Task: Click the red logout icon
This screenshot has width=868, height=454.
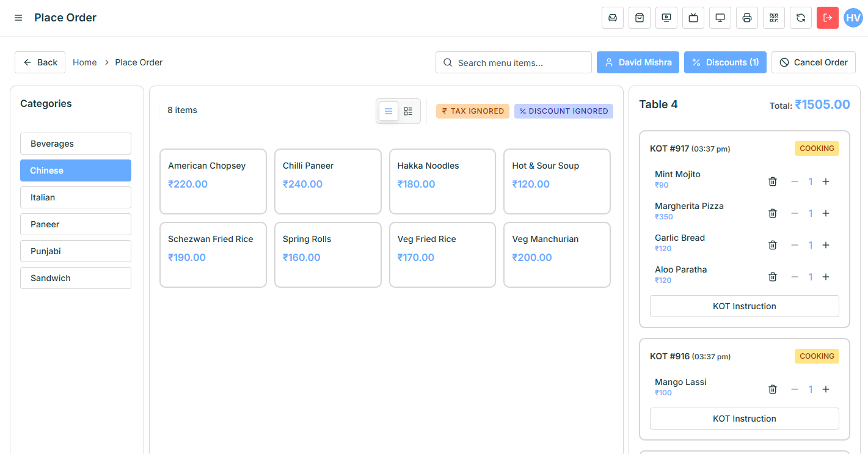Action: pos(828,18)
